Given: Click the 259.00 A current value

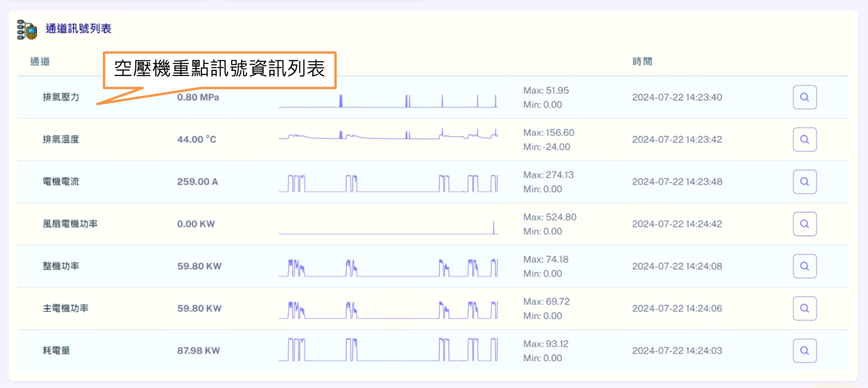Looking at the screenshot, I should pos(198,182).
